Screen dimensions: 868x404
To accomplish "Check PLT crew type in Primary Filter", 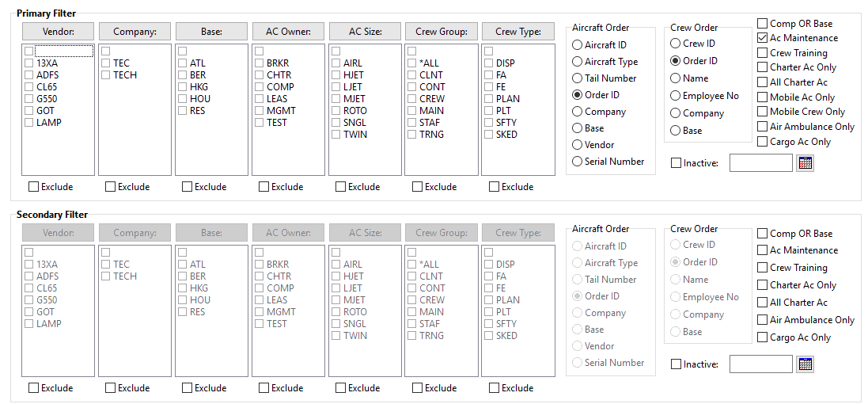I will tap(489, 111).
